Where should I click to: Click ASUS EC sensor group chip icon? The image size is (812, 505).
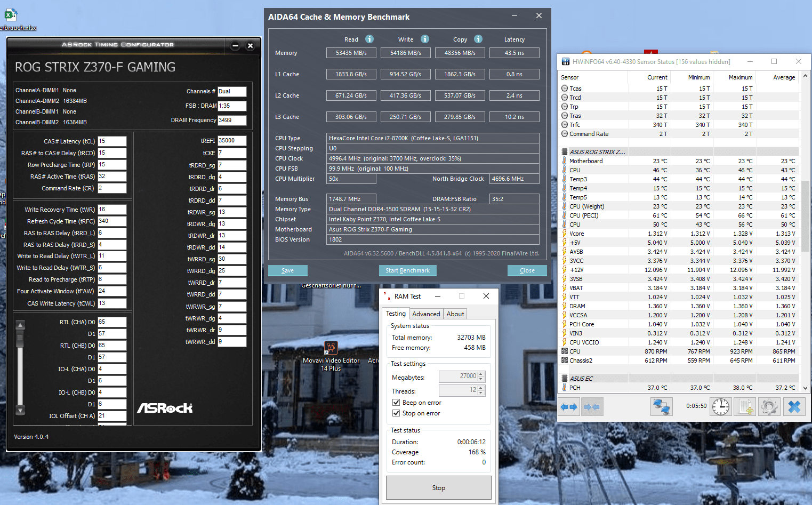pyautogui.click(x=565, y=379)
